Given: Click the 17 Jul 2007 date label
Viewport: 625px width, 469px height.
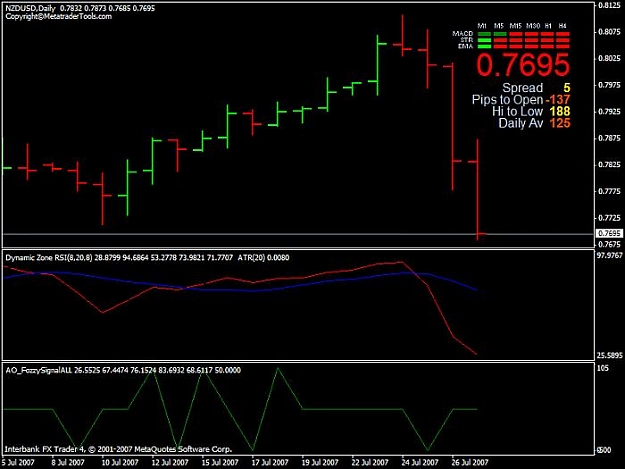Looking at the screenshot, I should (269, 463).
